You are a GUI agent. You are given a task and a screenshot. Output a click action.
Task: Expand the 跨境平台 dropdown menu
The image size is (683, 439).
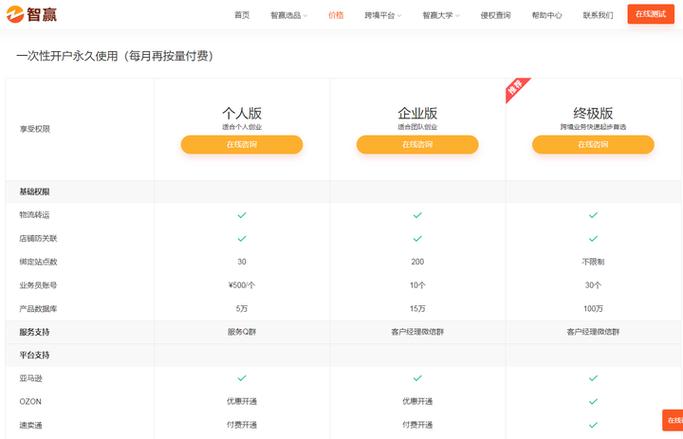pos(383,15)
